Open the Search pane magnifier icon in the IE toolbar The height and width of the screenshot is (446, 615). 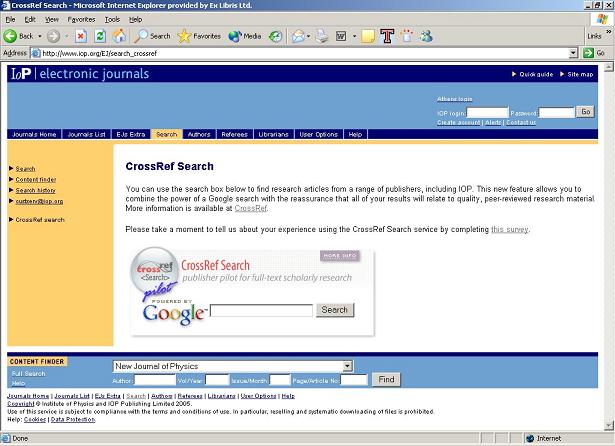point(140,36)
